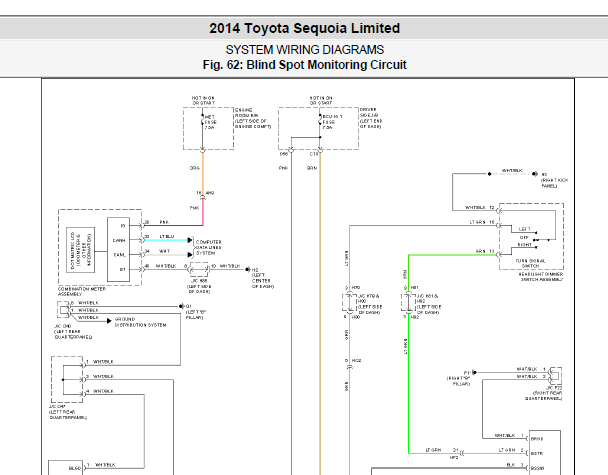Click the Dot Matrix LCD box in meter
This screenshot has height=475, width=608.
(x=81, y=250)
